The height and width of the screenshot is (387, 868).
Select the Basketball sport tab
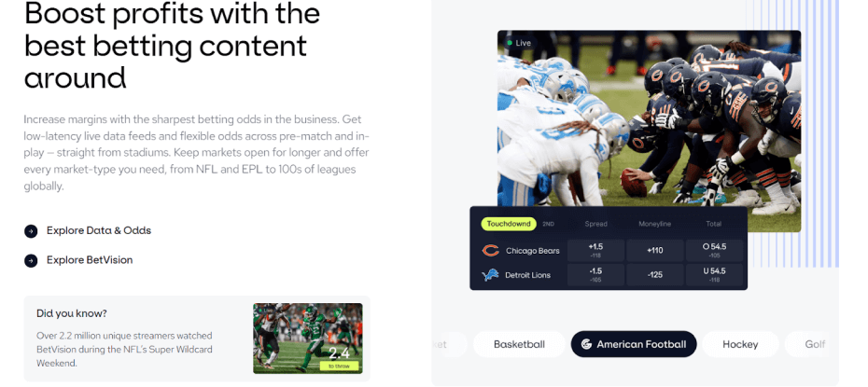519,344
